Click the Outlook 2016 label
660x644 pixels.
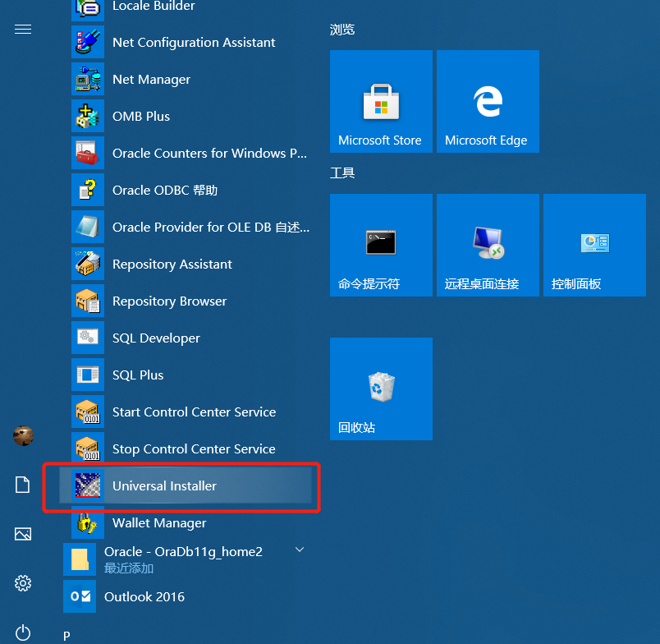(x=144, y=597)
